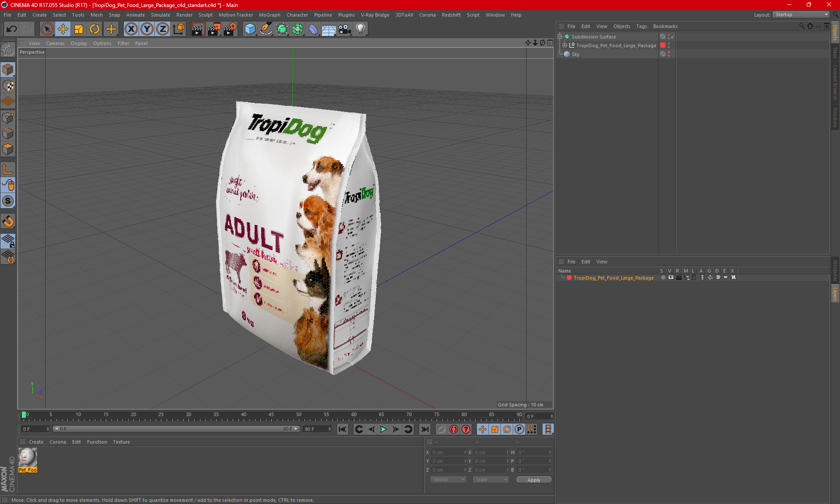
Task: Activate the Rotate tool
Action: point(94,29)
